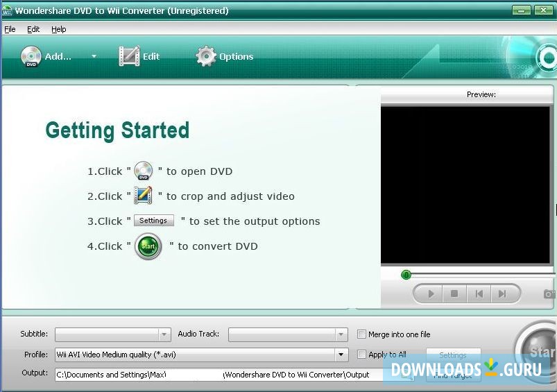Skip to next chapter in preview
The height and width of the screenshot is (392, 557).
point(504,293)
